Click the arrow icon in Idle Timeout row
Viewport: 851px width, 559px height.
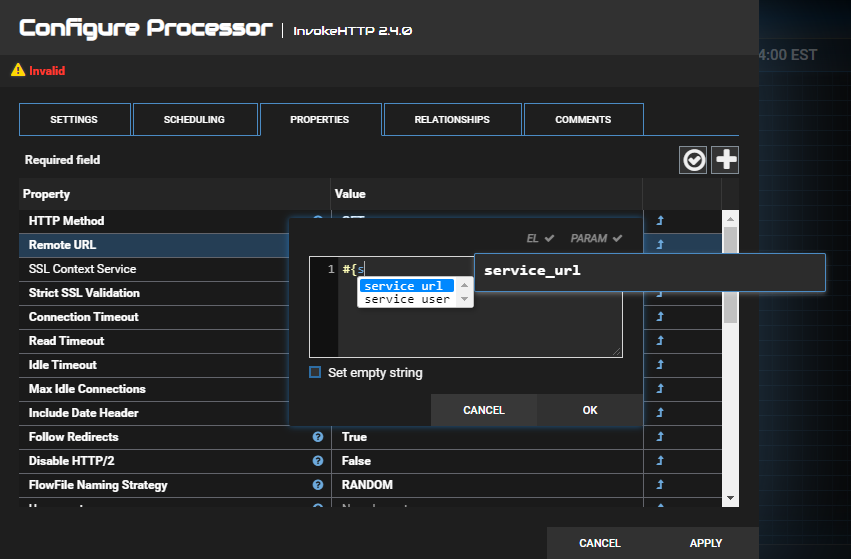coord(660,364)
